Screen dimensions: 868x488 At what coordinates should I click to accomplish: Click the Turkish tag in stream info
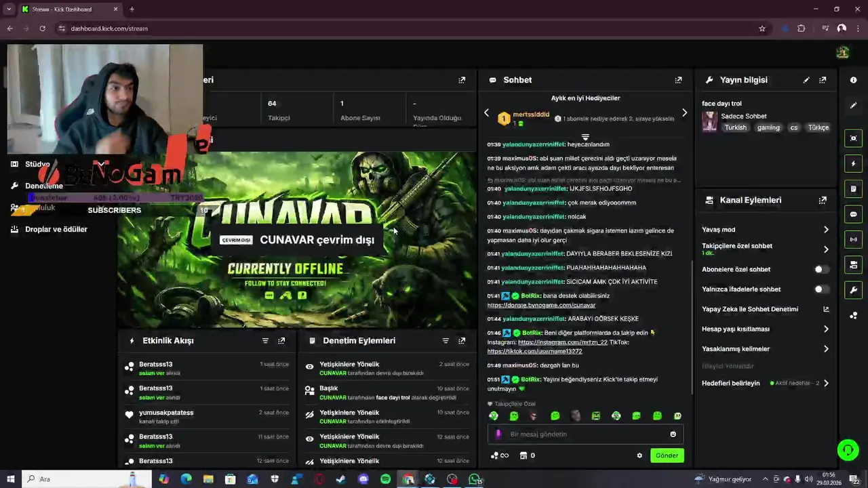pos(735,128)
